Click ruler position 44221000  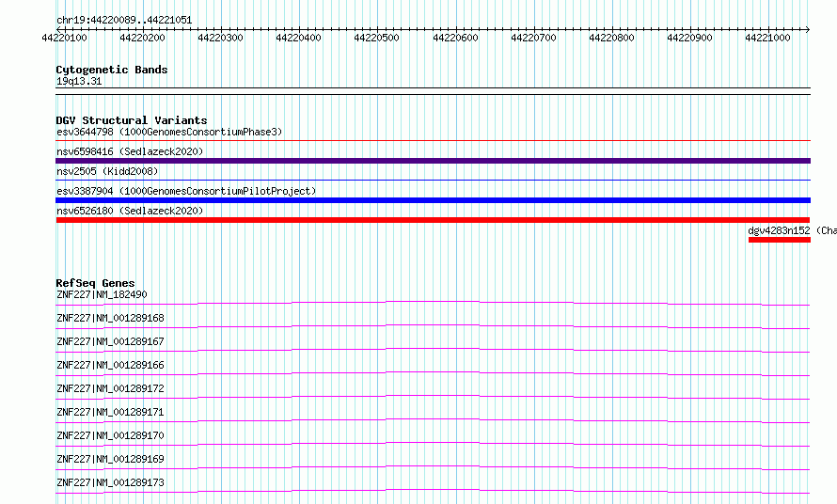point(767,38)
